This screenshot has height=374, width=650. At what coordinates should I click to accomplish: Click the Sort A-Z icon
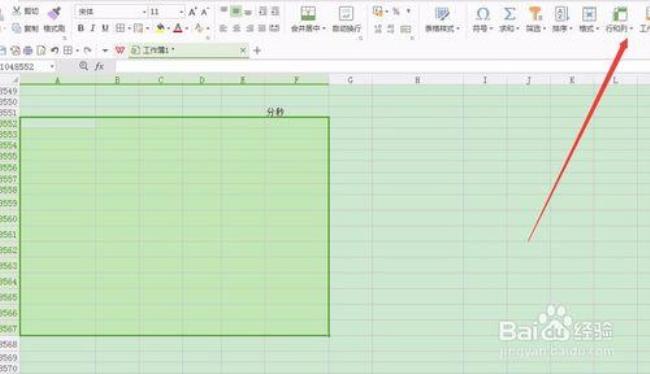pos(562,14)
